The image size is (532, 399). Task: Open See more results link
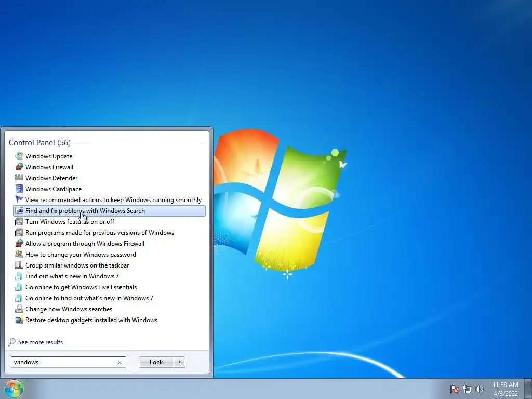[x=41, y=342]
